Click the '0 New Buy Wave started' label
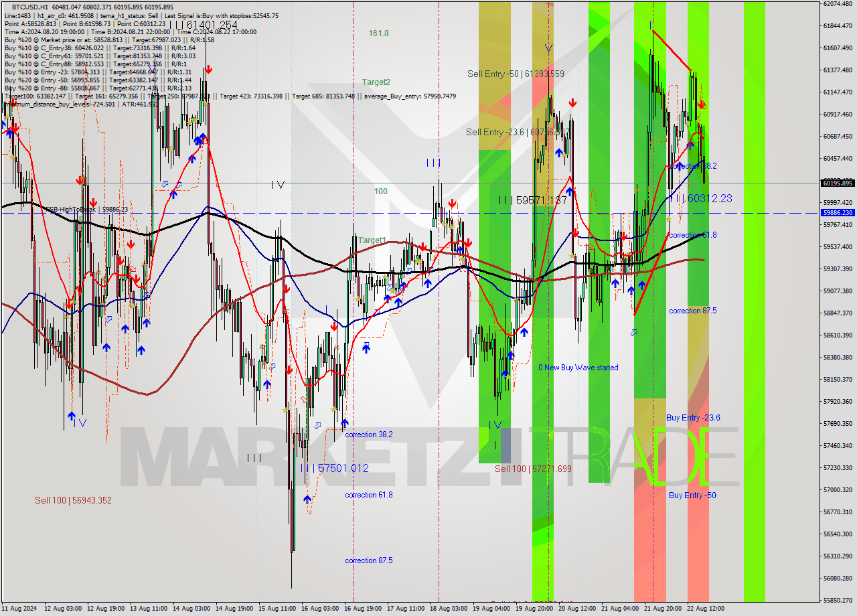Viewport: 857px width, 616px height. point(578,368)
